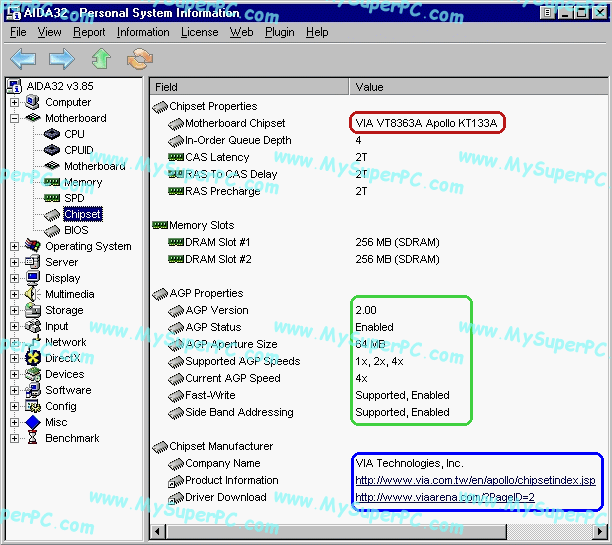Open the Help menu
The height and width of the screenshot is (545, 612).
tap(317, 32)
